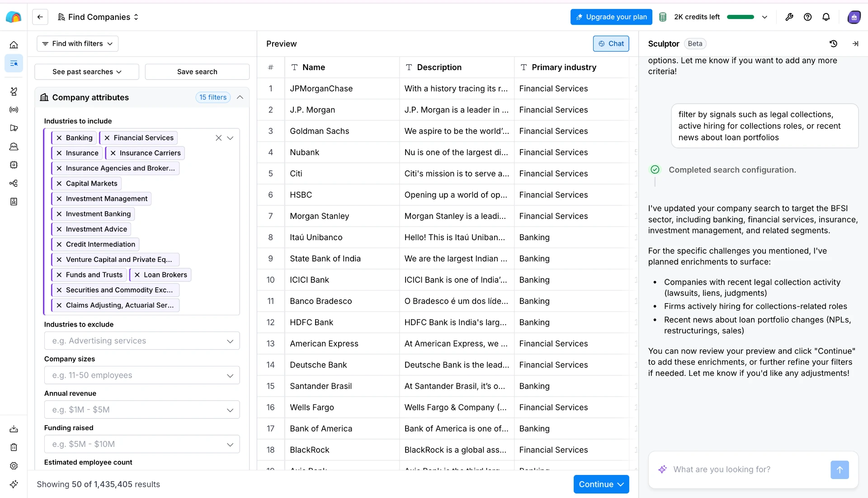Click the HSBC name cell

[x=342, y=195]
